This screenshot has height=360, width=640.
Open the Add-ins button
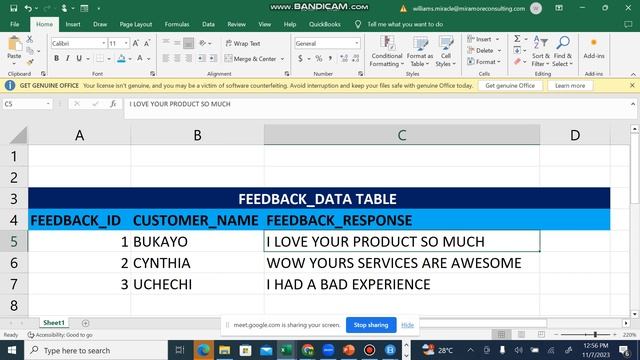click(x=594, y=49)
